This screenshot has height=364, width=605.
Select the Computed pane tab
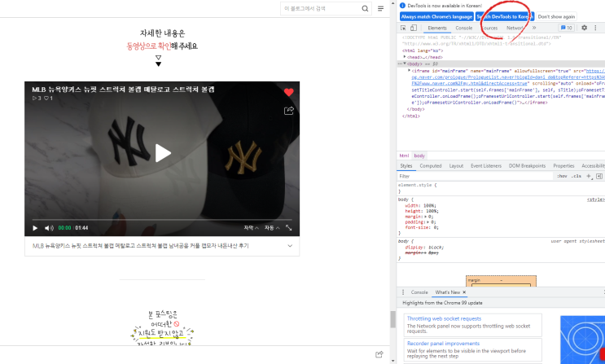(x=431, y=165)
